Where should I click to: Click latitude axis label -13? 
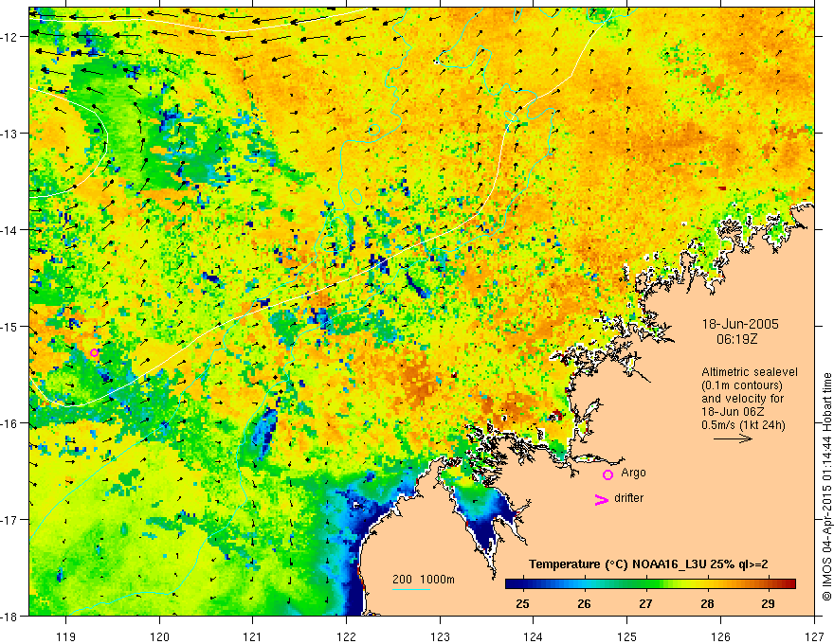(10, 134)
